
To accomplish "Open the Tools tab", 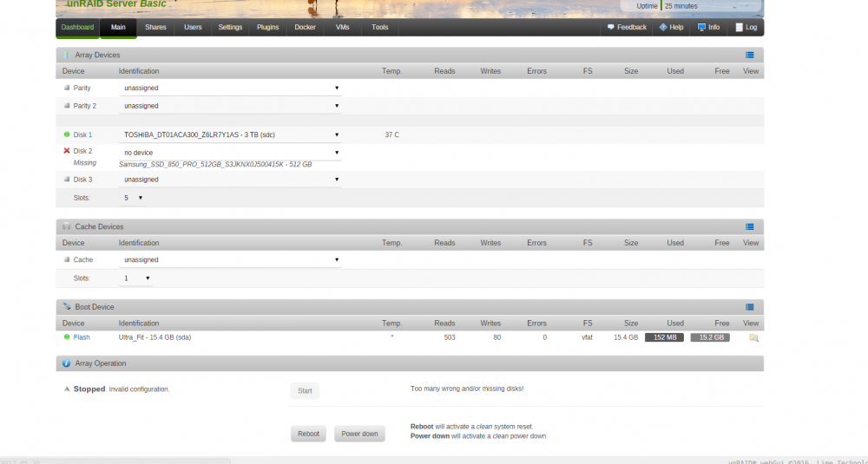I will [380, 27].
